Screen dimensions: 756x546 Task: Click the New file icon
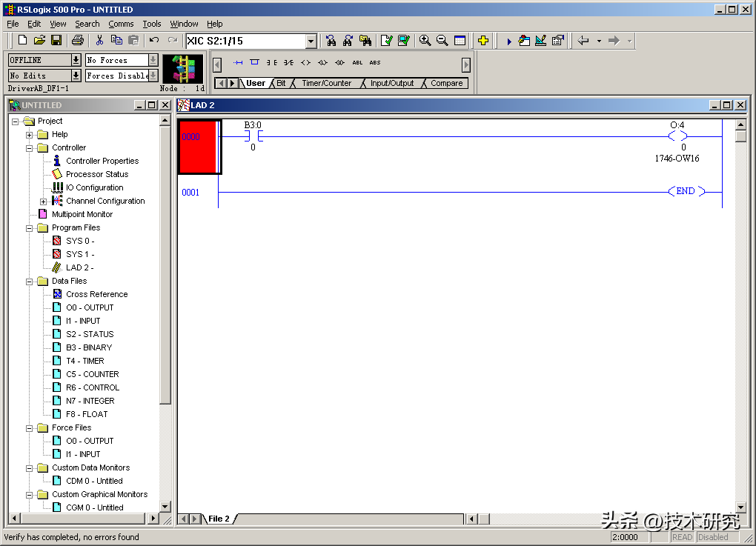[x=22, y=41]
